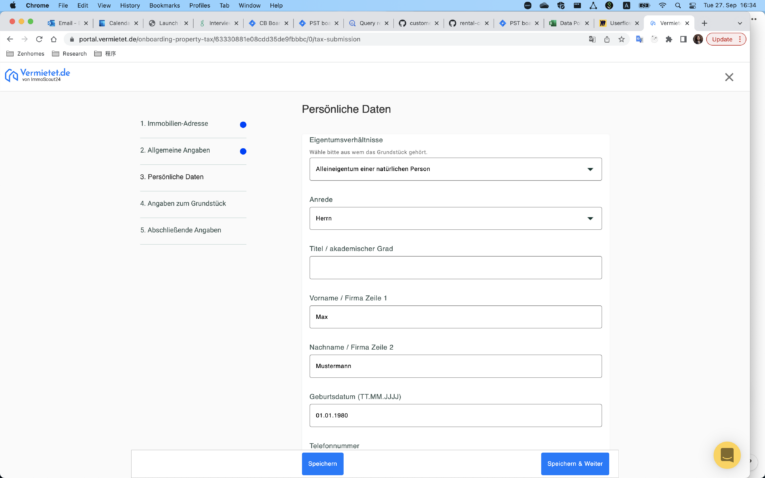
Task: Open the Chrome extensions puzzle icon
Action: [668, 39]
